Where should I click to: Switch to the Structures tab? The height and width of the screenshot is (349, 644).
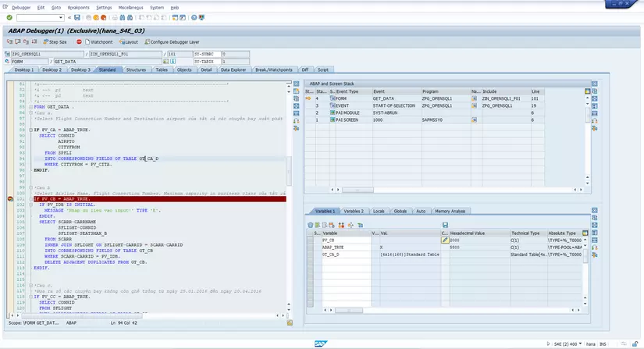pyautogui.click(x=136, y=69)
